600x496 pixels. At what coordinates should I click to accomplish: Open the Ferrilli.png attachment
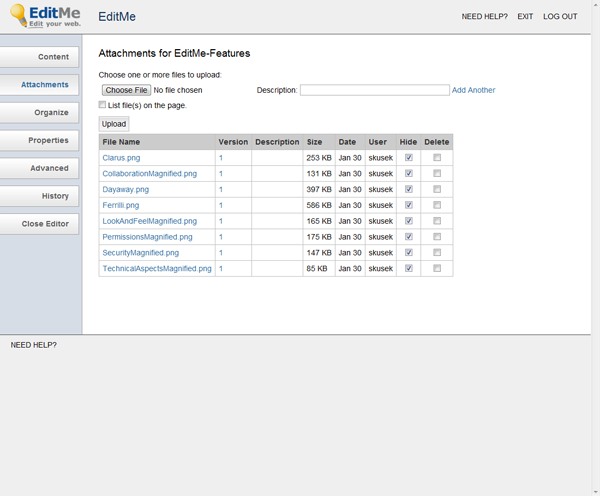click(121, 205)
